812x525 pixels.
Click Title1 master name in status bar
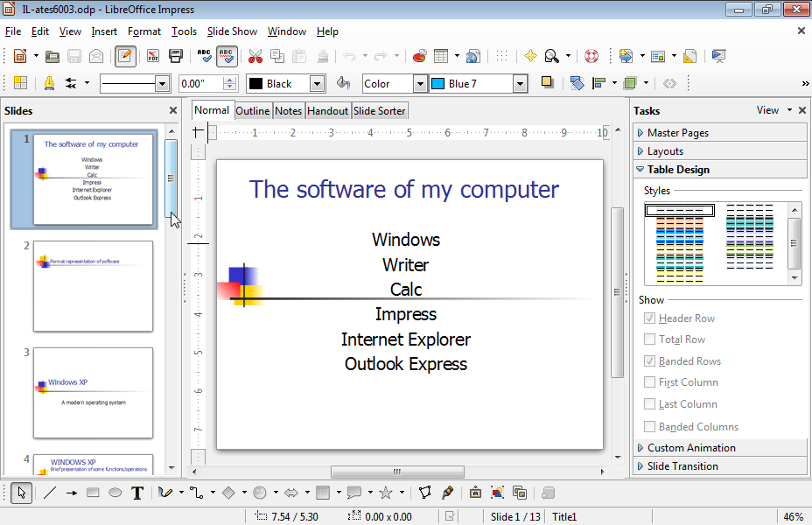564,517
